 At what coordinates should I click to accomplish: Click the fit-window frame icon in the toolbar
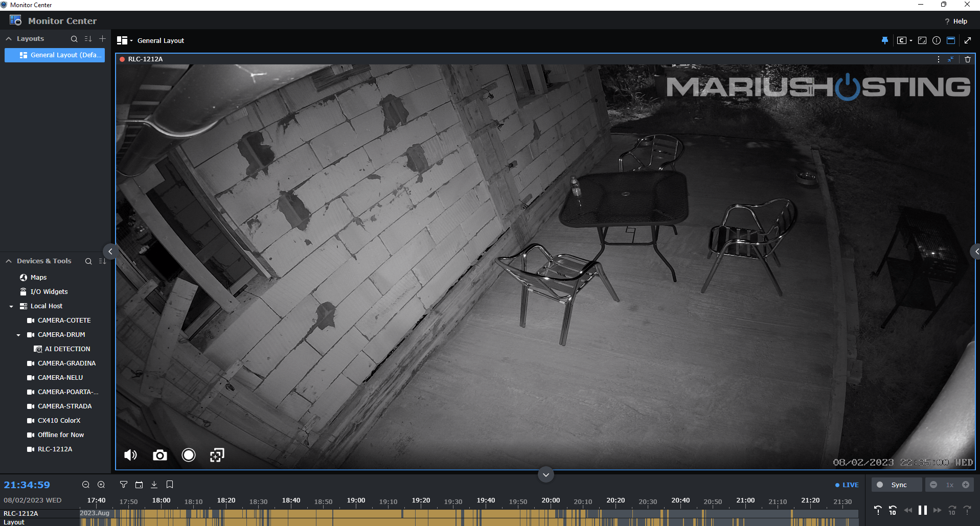click(922, 40)
